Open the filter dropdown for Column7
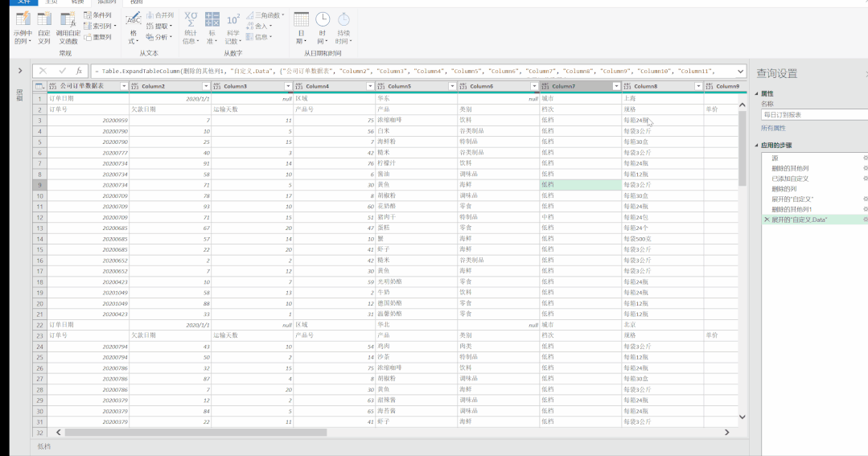 pos(616,86)
